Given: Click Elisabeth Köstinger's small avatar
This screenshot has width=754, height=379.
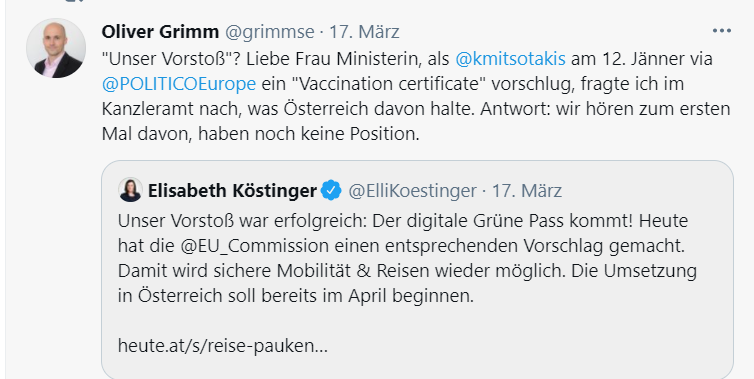Looking at the screenshot, I should [130, 190].
